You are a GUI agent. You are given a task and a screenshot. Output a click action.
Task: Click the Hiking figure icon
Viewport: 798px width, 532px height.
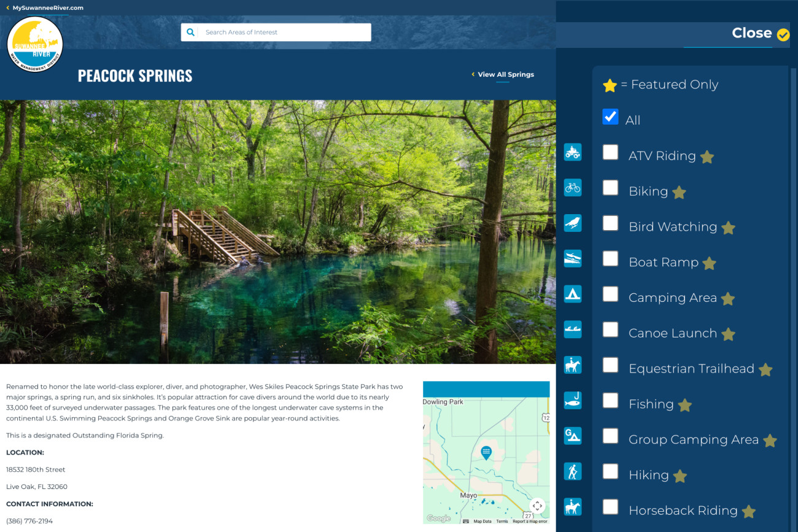click(572, 471)
